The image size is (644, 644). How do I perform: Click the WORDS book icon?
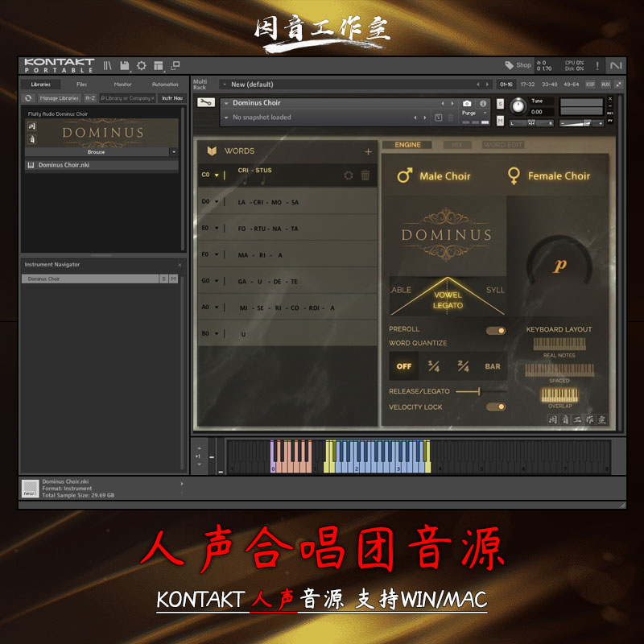[x=212, y=151]
